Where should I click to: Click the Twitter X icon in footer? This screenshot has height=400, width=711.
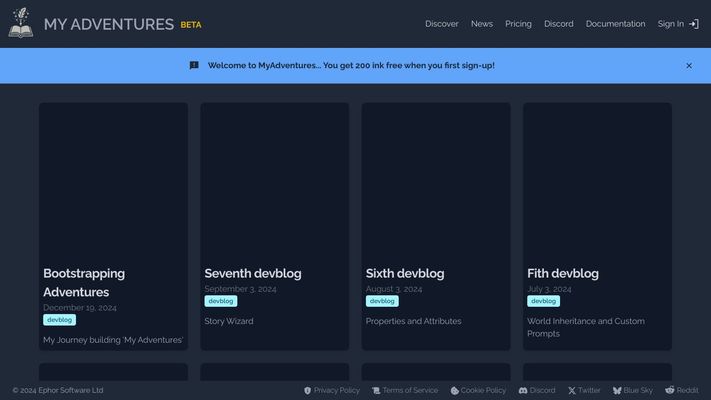point(572,391)
